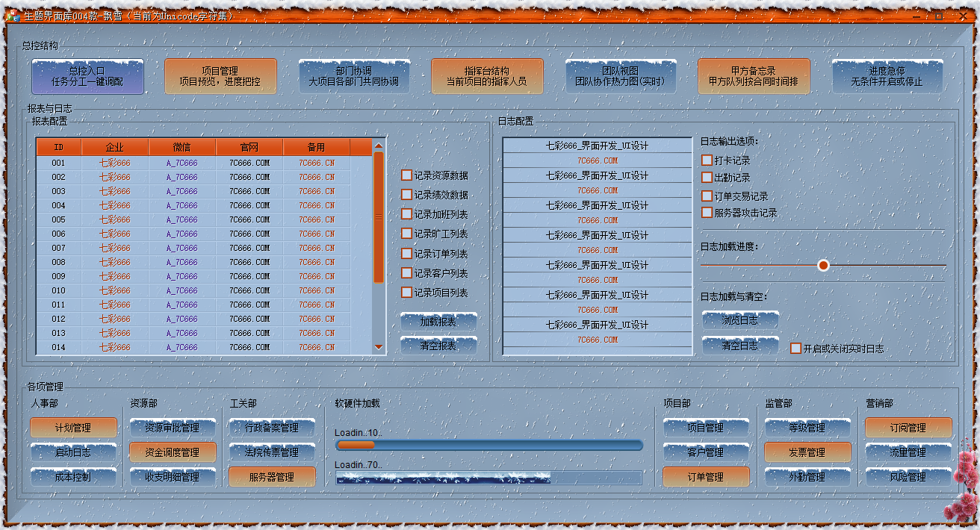
Task: Sort the table by the 企业 column header
Action: tap(115, 148)
